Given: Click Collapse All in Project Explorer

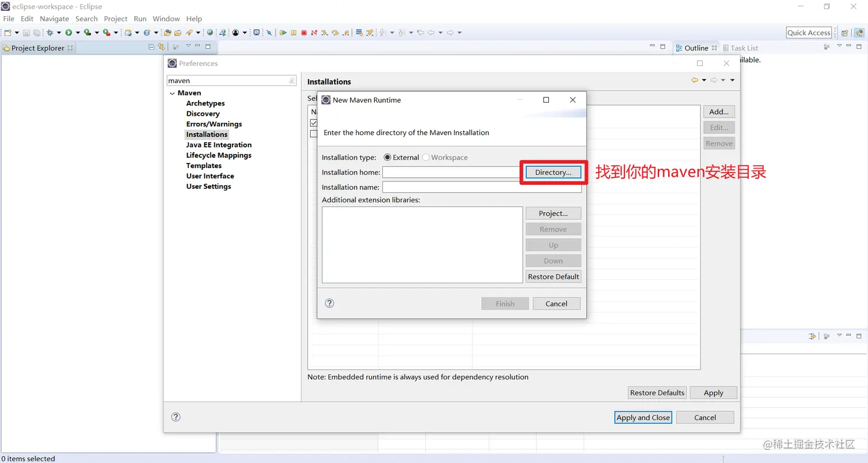Looking at the screenshot, I should click(152, 47).
